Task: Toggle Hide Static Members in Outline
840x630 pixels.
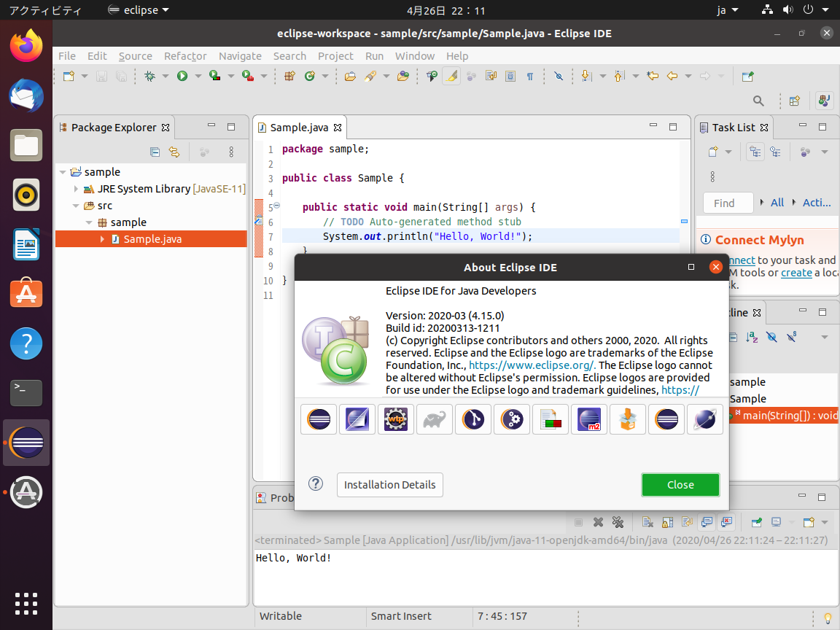Action: pyautogui.click(x=792, y=337)
